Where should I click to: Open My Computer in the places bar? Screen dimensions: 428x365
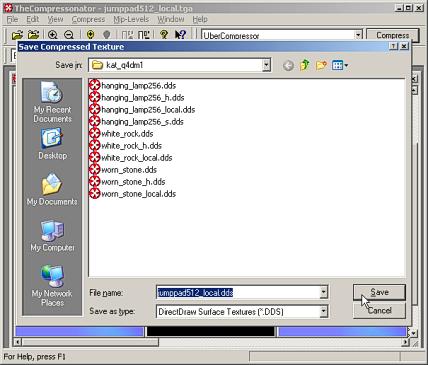click(x=52, y=236)
